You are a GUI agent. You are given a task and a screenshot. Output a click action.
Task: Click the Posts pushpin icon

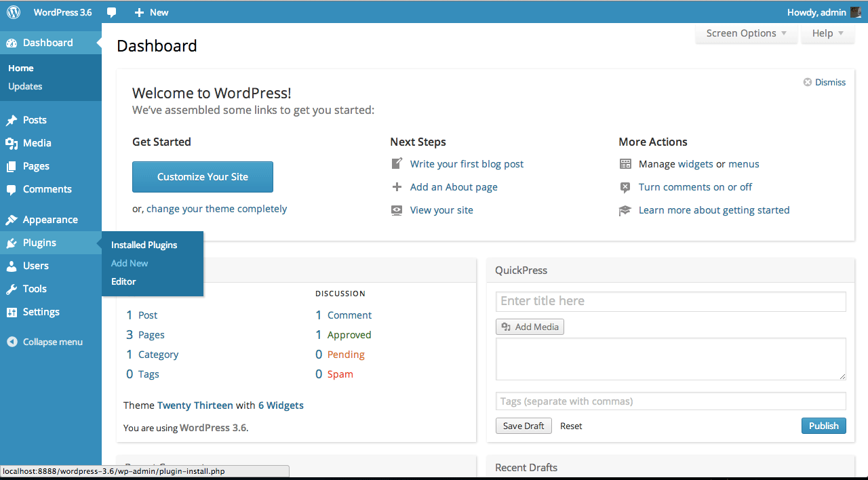[x=12, y=120]
